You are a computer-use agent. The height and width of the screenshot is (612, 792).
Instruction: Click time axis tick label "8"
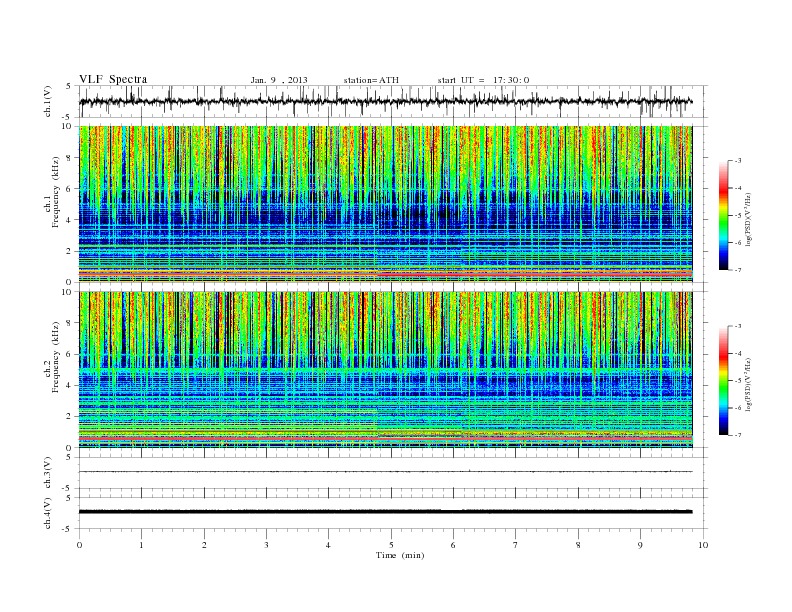(578, 545)
